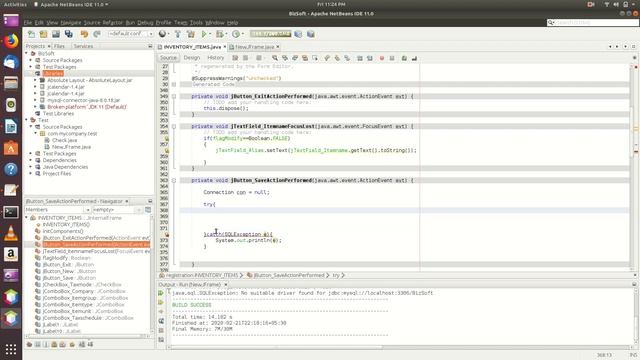Image resolution: width=640 pixels, height=360 pixels.
Task: Expand the Broken platform JDK 11 node
Action: [x=35, y=107]
